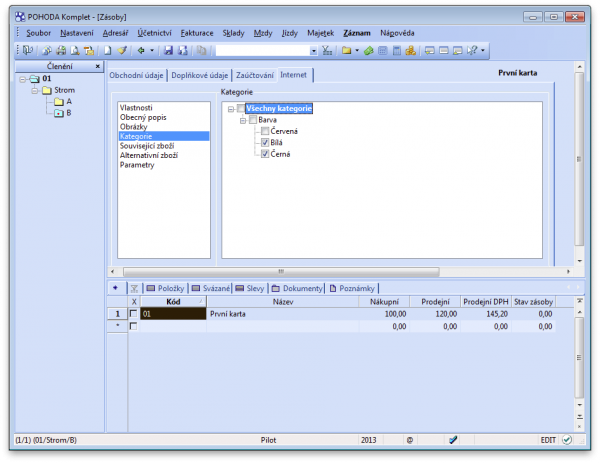Open the Poznámky tab
Viewport: 600px width, 463px height.
click(352, 289)
